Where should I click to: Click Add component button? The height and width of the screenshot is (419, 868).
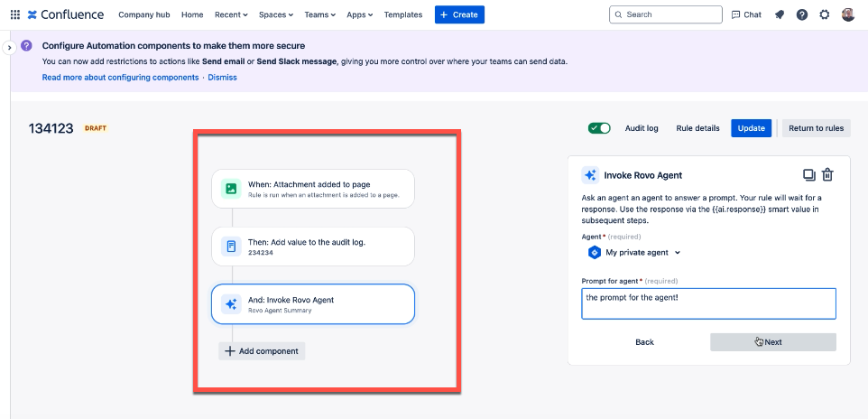[262, 351]
